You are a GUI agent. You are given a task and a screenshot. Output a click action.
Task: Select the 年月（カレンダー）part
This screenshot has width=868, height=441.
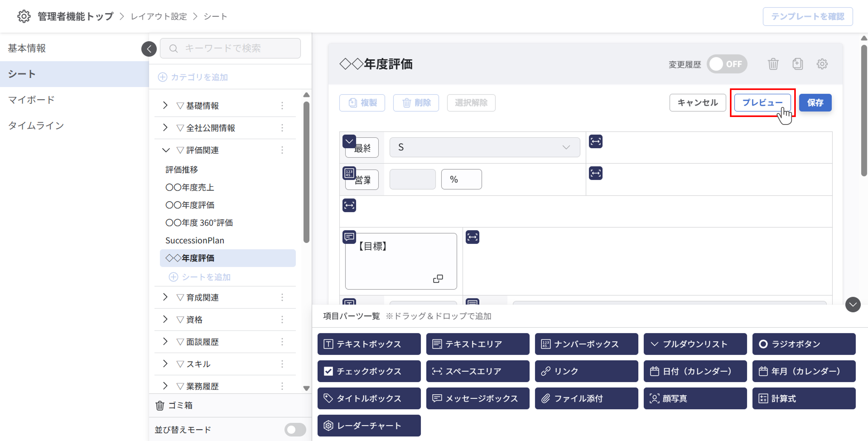point(804,371)
